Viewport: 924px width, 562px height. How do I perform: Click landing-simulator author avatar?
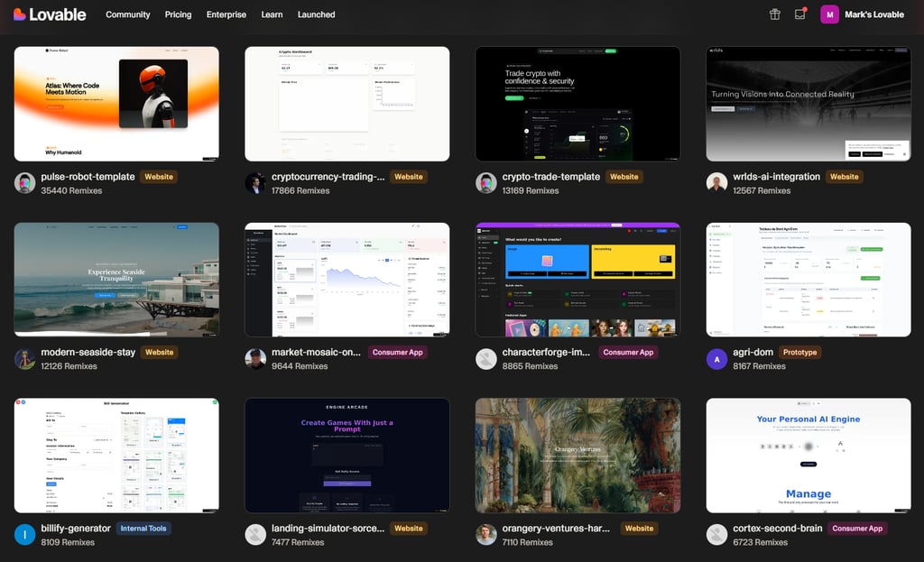point(255,535)
